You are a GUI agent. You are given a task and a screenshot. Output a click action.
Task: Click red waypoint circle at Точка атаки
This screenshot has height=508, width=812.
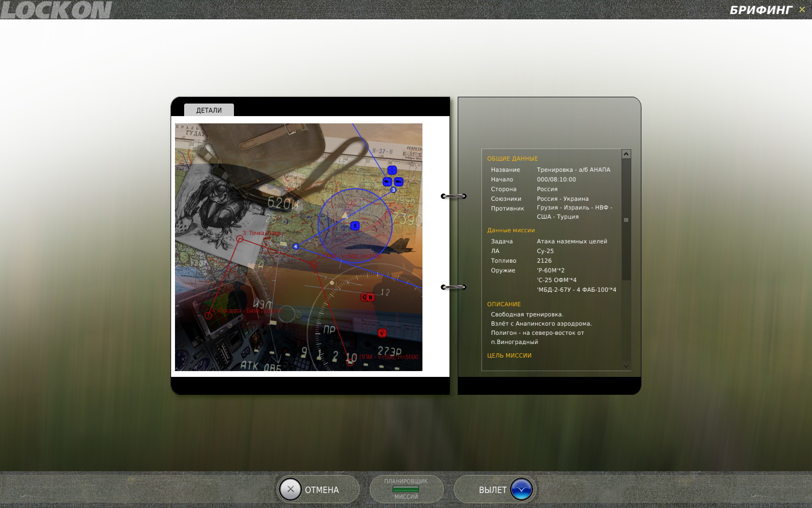240,239
